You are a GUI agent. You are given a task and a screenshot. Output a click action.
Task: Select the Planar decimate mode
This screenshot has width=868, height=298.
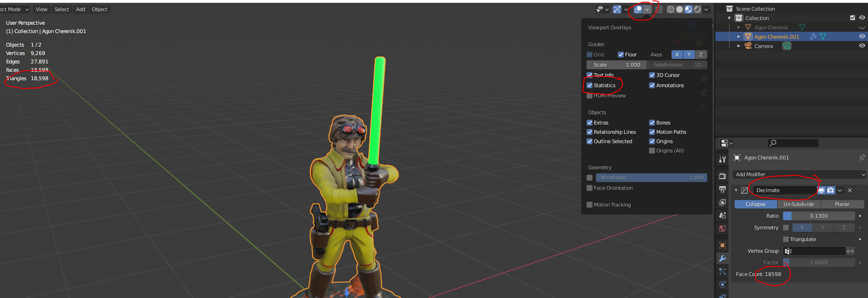click(842, 204)
